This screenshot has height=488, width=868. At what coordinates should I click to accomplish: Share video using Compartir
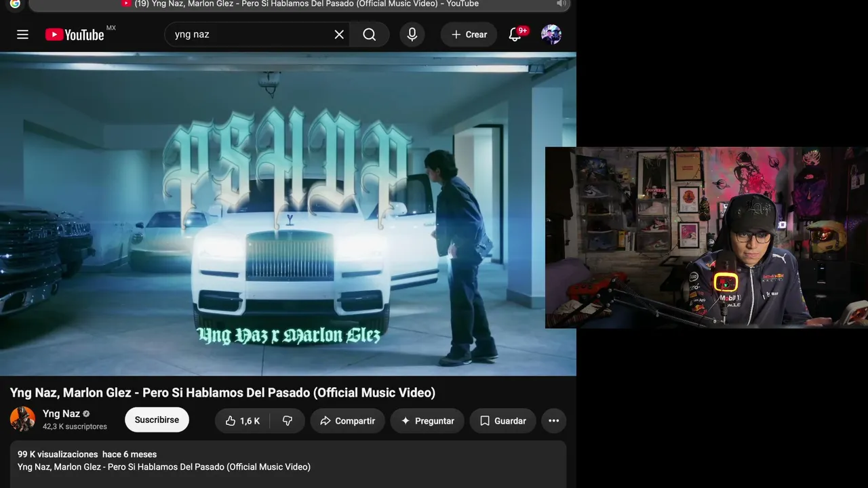347,421
